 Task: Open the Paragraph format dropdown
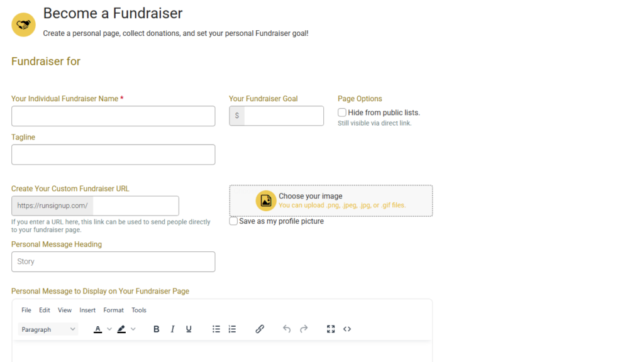tap(48, 329)
